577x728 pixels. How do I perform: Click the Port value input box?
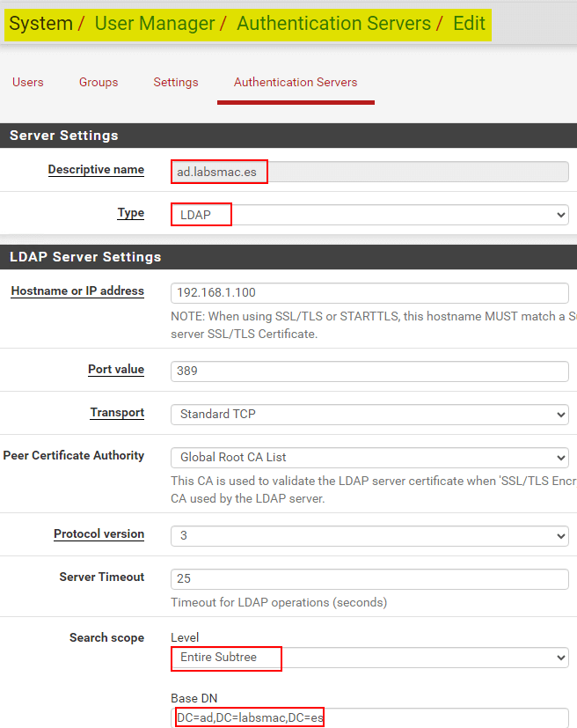point(369,371)
